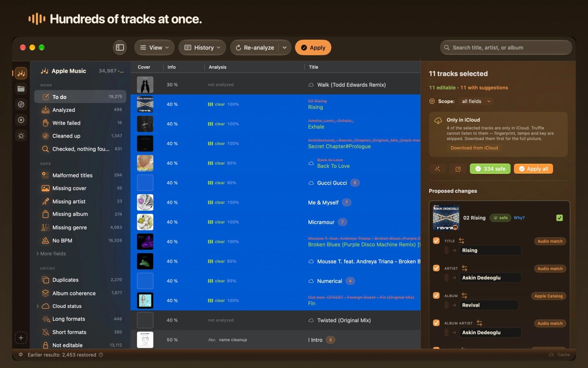The height and width of the screenshot is (368, 588).
Task: Swap the ALBUM field using arrows icon
Action: (465, 296)
